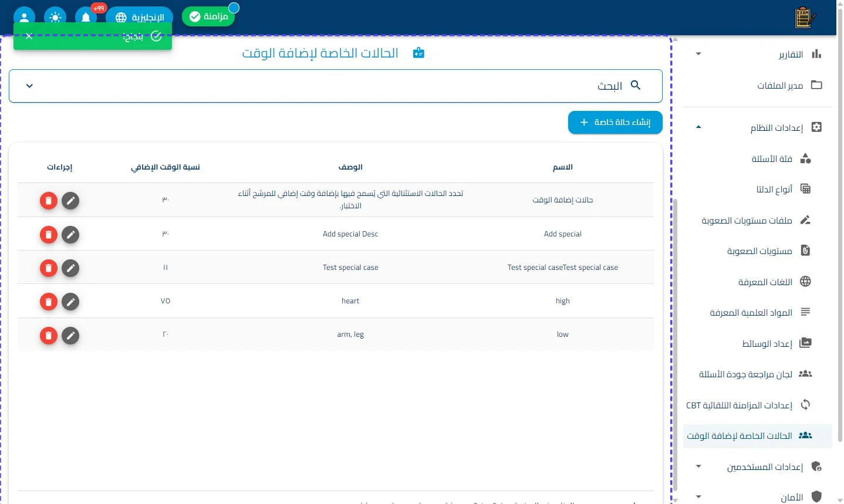Collapse إعدادات النظام section arrow
844x504 pixels.
pos(698,127)
